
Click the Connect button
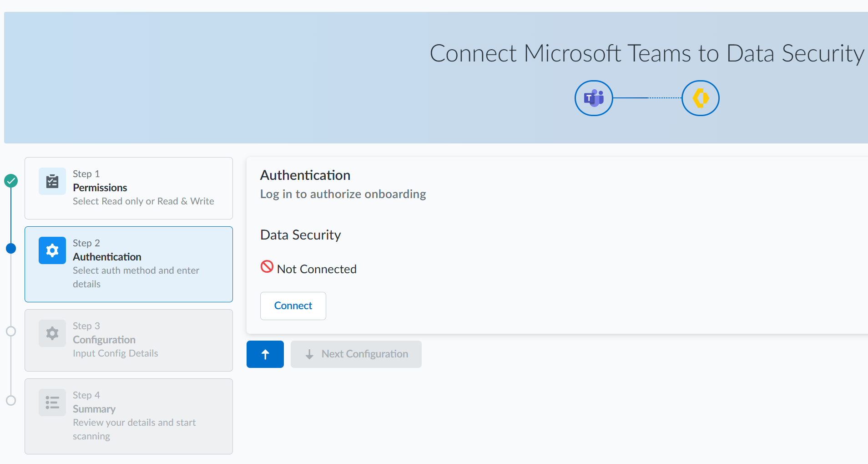pyautogui.click(x=293, y=306)
